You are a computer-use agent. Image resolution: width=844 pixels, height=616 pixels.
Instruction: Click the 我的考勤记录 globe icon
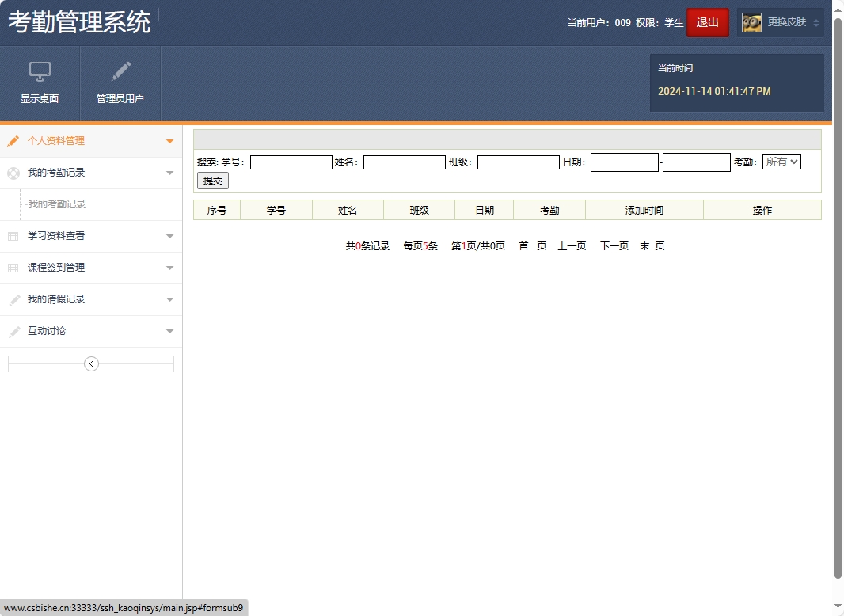pyautogui.click(x=13, y=173)
